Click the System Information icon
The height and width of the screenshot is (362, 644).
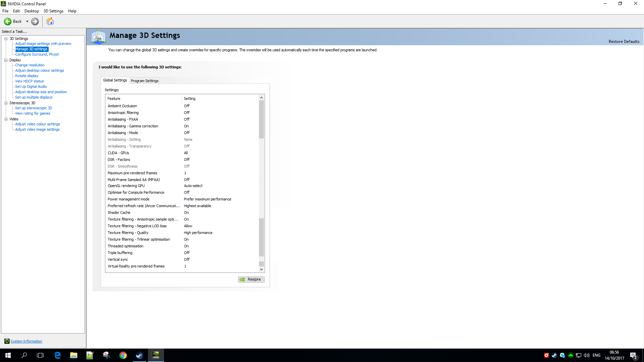click(x=7, y=341)
